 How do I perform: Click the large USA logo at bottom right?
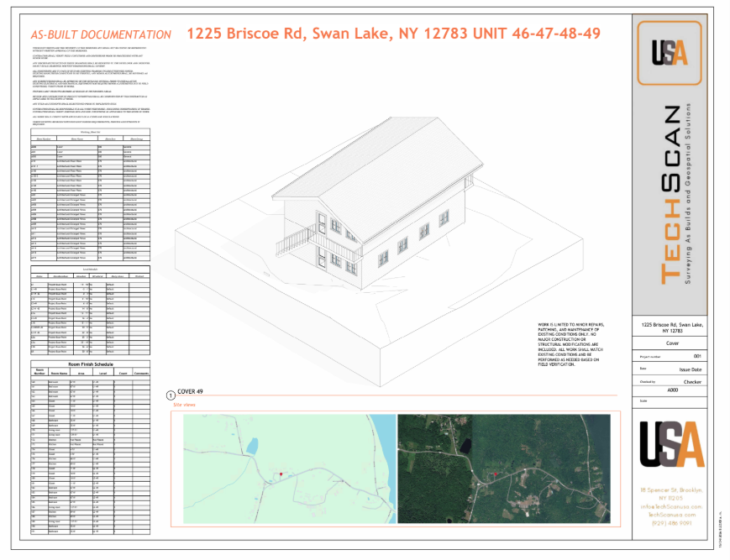[670, 443]
